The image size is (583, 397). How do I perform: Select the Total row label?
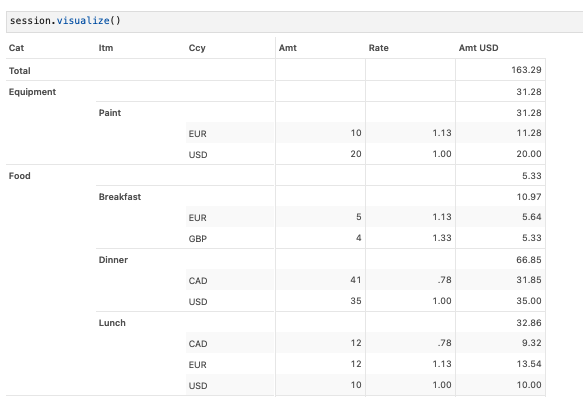tap(20, 71)
